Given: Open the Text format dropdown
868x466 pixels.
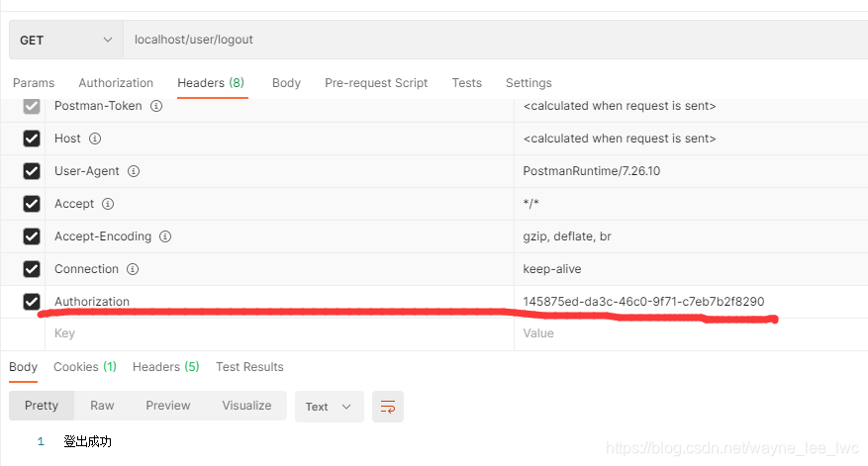Looking at the screenshot, I should (329, 407).
